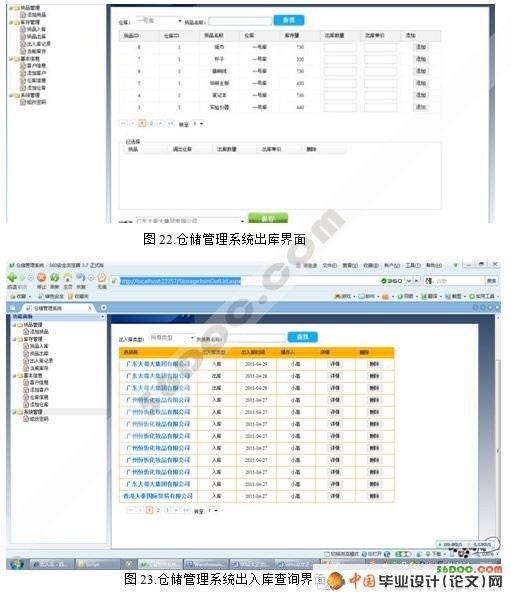511x597 pixels.
Task: Click the blue 查找 button in query page
Action: click(302, 337)
